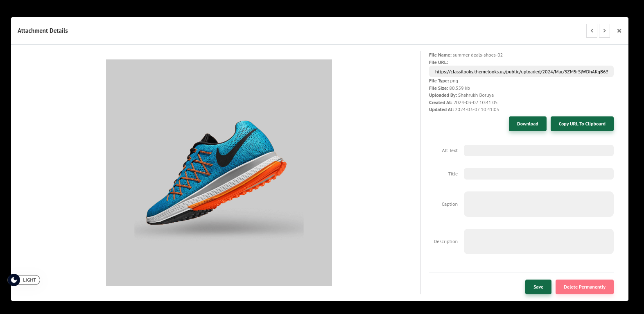Focus the Caption text area
The width and height of the screenshot is (644, 314).
click(x=538, y=204)
